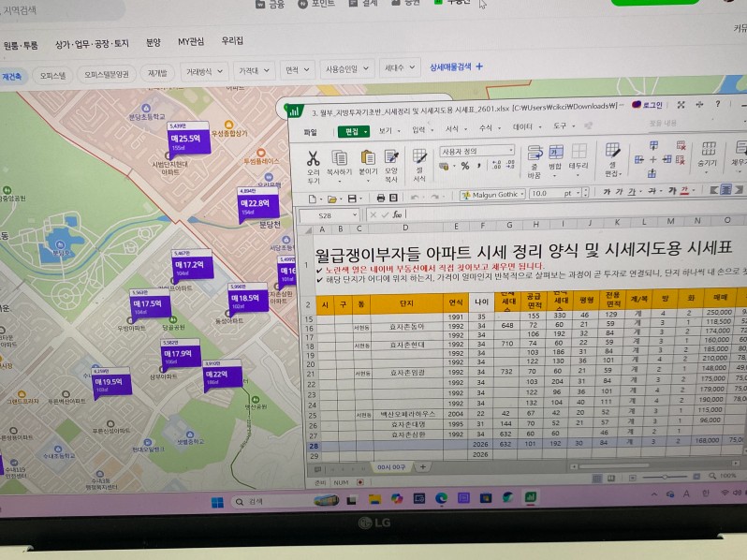Expand the 가격대 dropdown filter

(x=253, y=70)
